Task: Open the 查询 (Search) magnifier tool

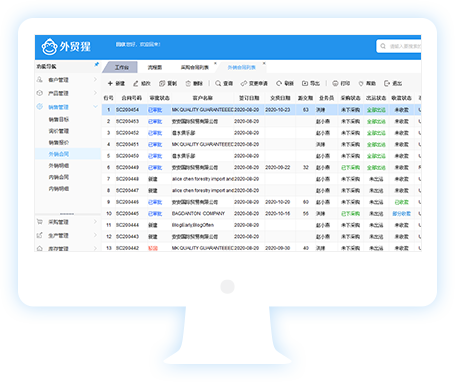Action: pyautogui.click(x=218, y=83)
